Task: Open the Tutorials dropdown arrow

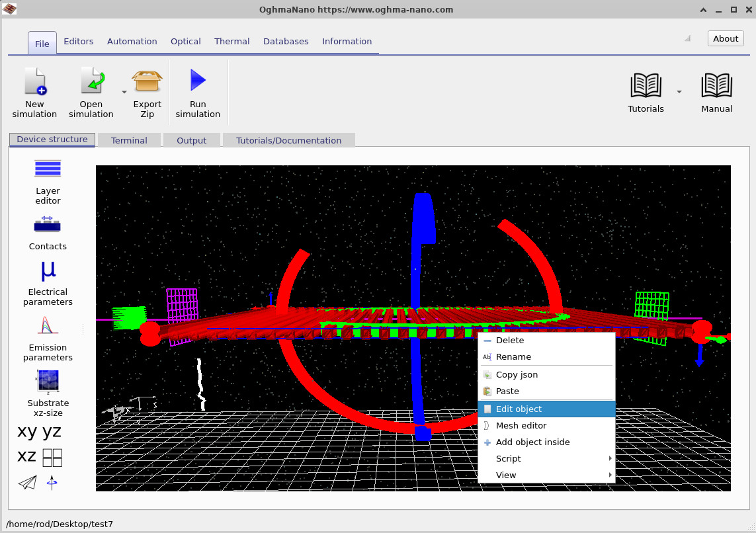Action: point(679,92)
